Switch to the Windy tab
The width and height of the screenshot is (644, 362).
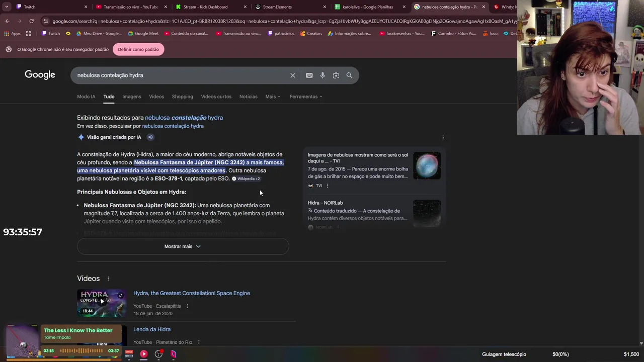click(x=505, y=7)
